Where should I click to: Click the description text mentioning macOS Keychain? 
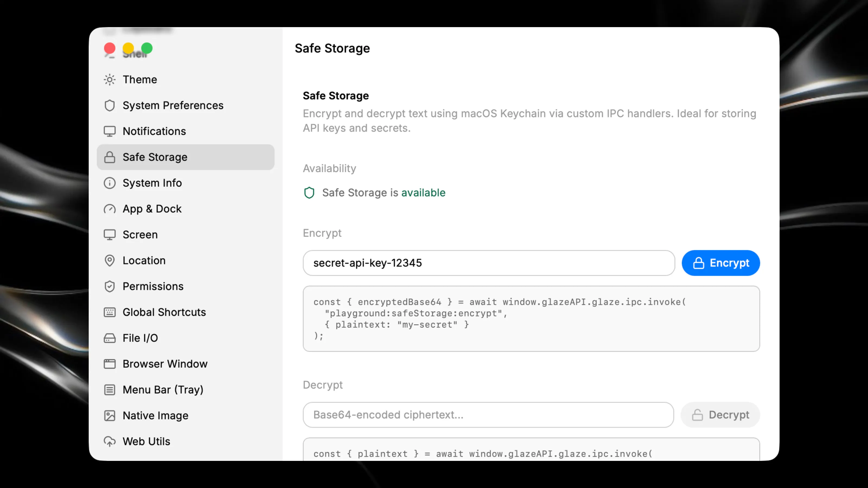(529, 121)
